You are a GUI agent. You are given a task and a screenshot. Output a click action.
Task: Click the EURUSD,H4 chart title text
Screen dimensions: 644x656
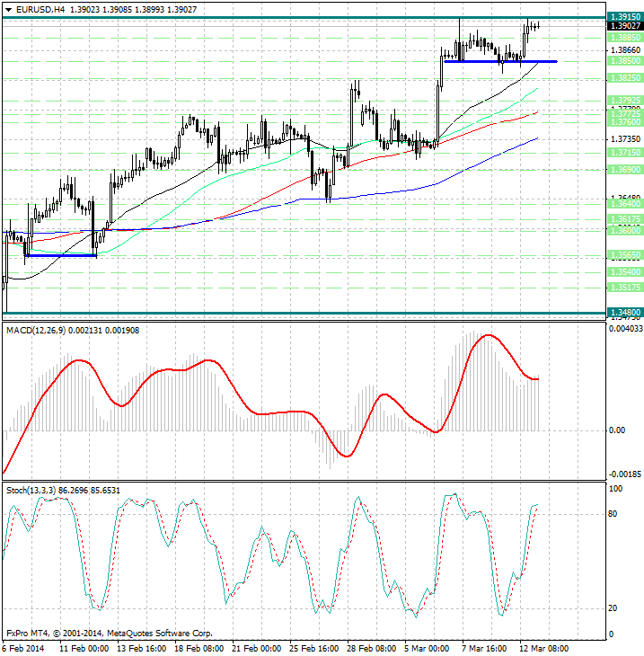(40, 9)
